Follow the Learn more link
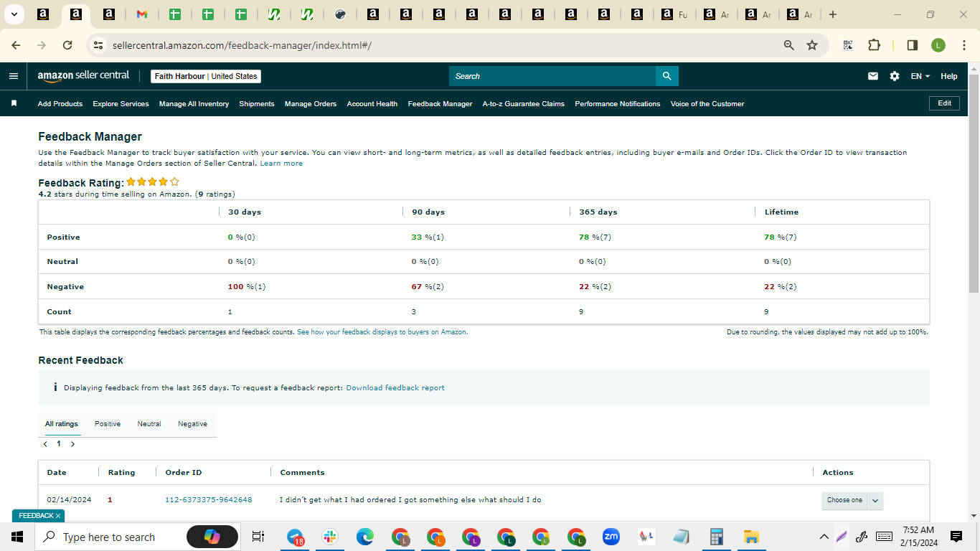 pos(281,164)
